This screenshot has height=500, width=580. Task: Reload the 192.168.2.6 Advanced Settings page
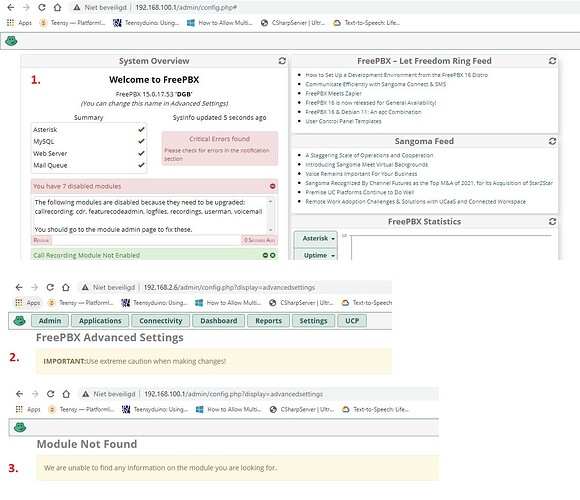pos(50,287)
